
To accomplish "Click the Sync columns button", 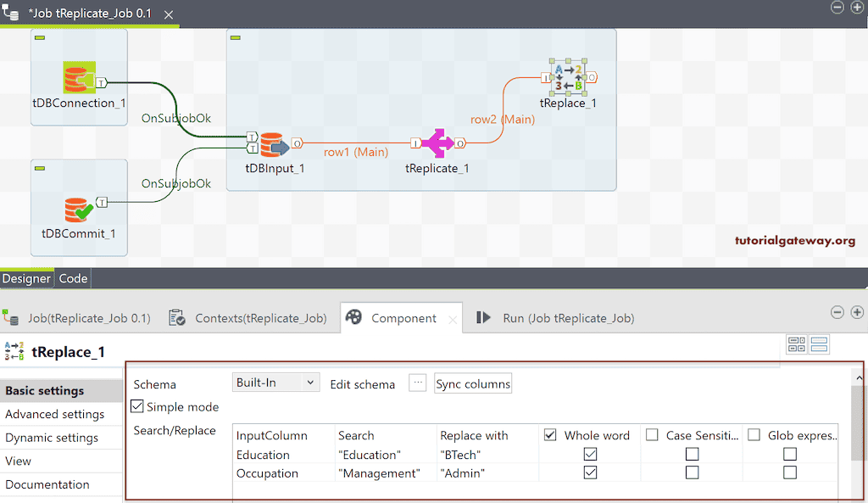I will [472, 383].
